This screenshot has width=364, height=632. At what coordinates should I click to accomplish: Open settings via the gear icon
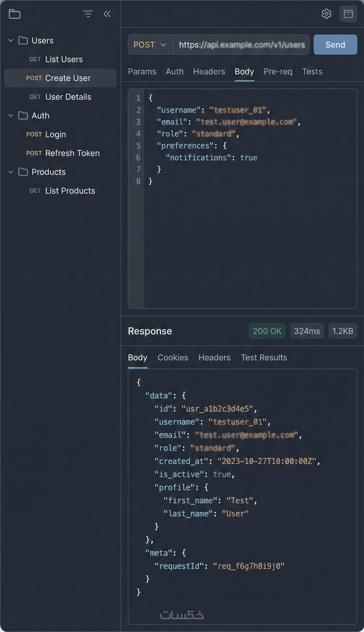326,14
